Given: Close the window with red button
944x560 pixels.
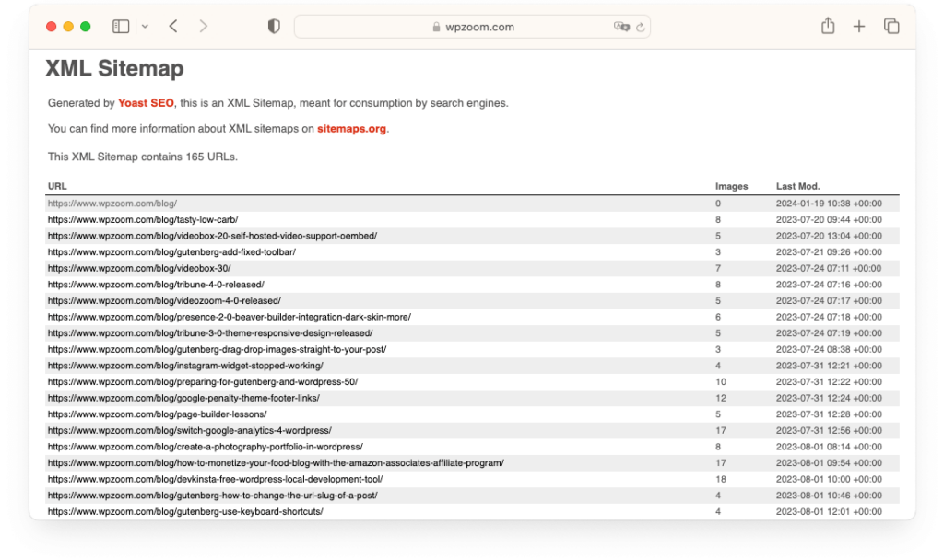Looking at the screenshot, I should click(x=52, y=27).
